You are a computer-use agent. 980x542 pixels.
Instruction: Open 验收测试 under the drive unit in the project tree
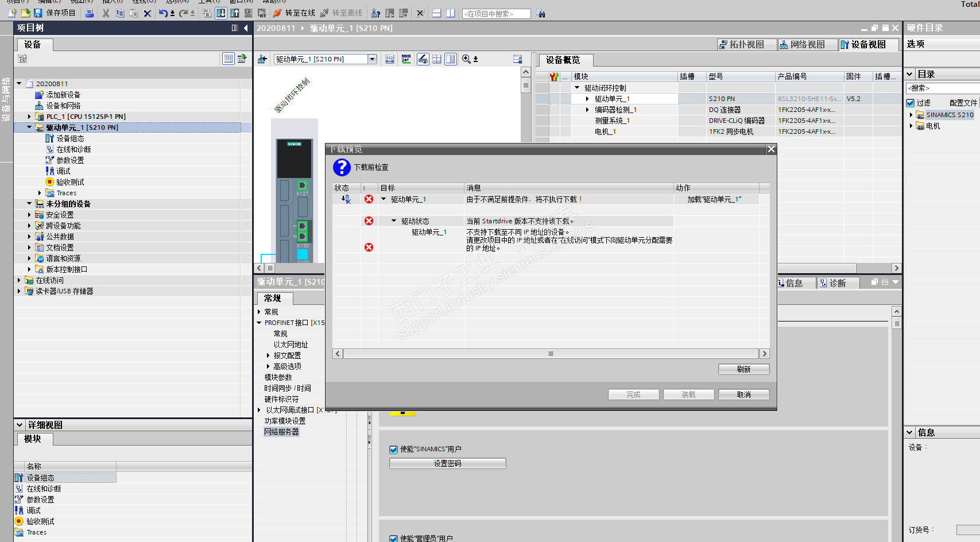click(70, 182)
